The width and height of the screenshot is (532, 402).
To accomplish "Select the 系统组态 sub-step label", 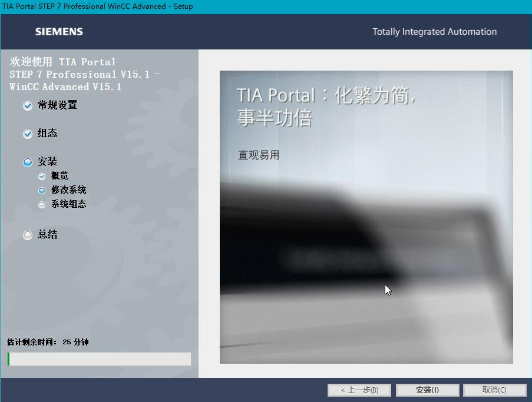I will tap(69, 204).
